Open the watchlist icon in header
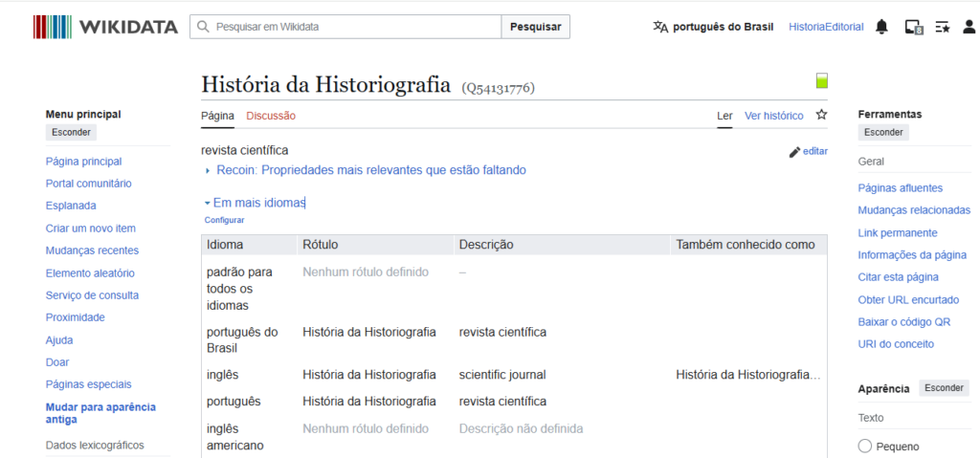Viewport: 980px width, 458px height. click(943, 27)
